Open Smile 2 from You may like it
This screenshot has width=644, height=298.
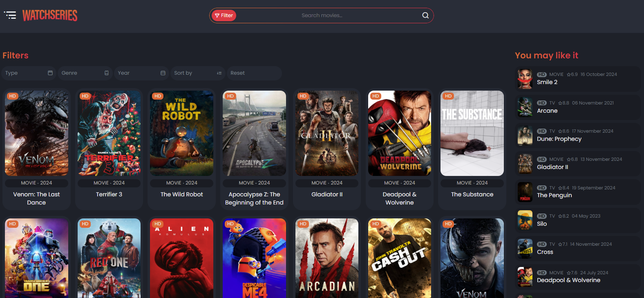[547, 82]
